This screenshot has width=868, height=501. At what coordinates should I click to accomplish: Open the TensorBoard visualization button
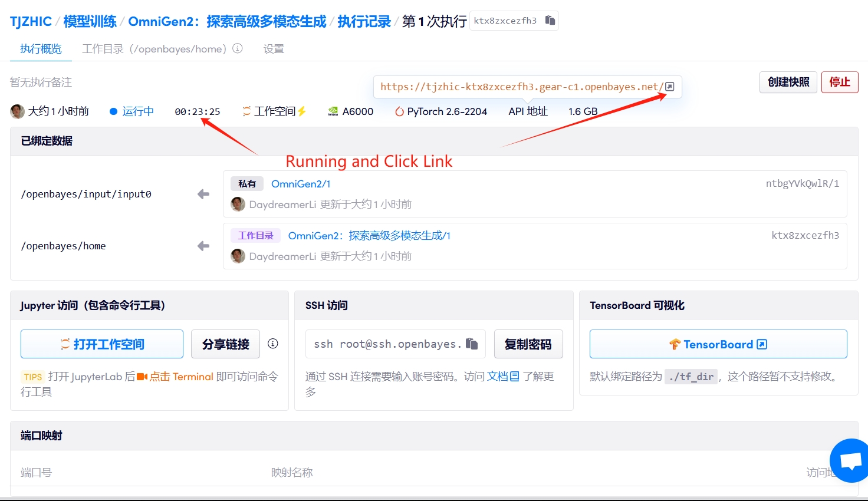click(x=718, y=344)
